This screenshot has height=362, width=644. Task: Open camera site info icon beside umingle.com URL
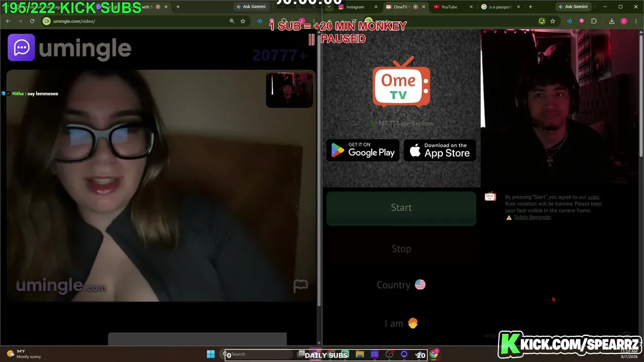[46, 21]
